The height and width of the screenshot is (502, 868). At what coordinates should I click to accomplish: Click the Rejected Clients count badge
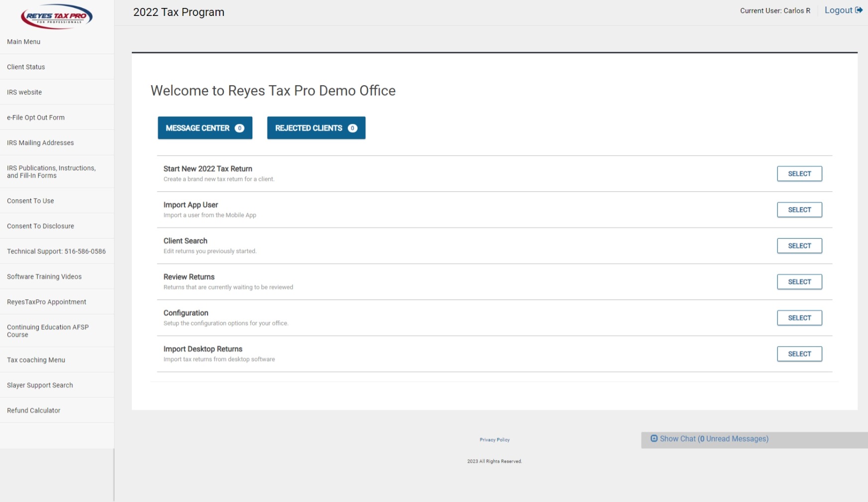point(352,128)
